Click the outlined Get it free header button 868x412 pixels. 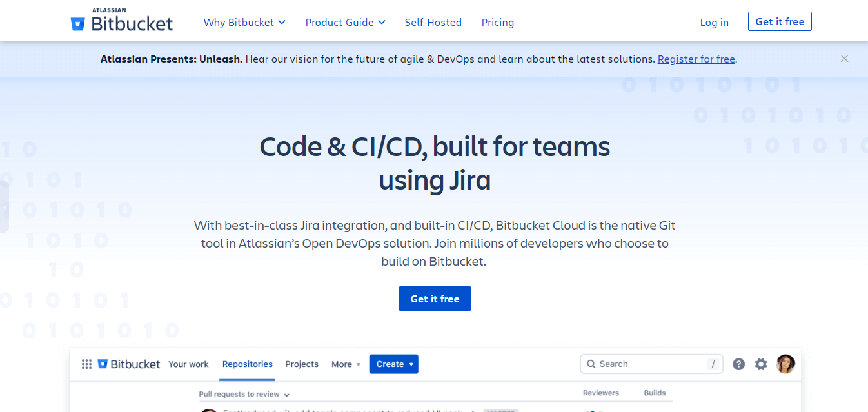(780, 21)
